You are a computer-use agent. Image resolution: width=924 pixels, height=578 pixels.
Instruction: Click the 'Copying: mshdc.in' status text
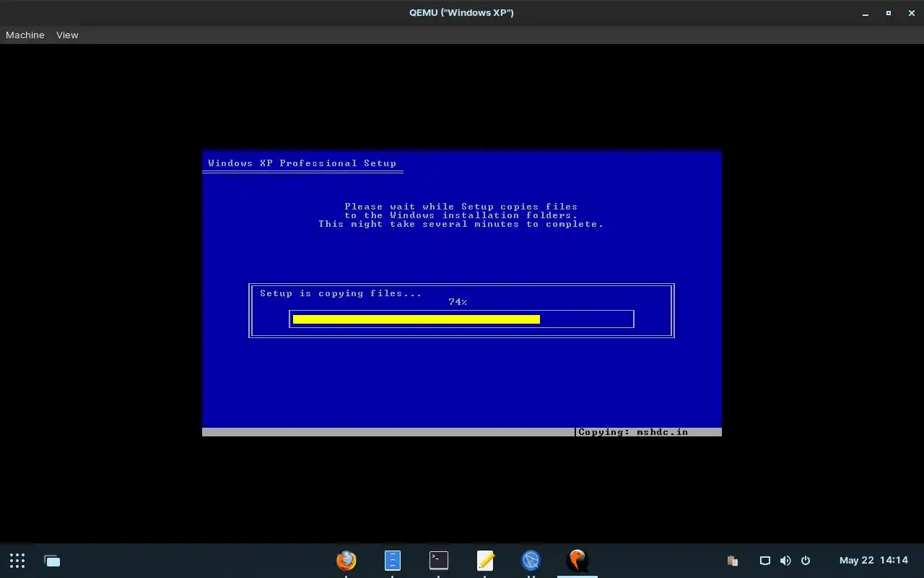(633, 432)
